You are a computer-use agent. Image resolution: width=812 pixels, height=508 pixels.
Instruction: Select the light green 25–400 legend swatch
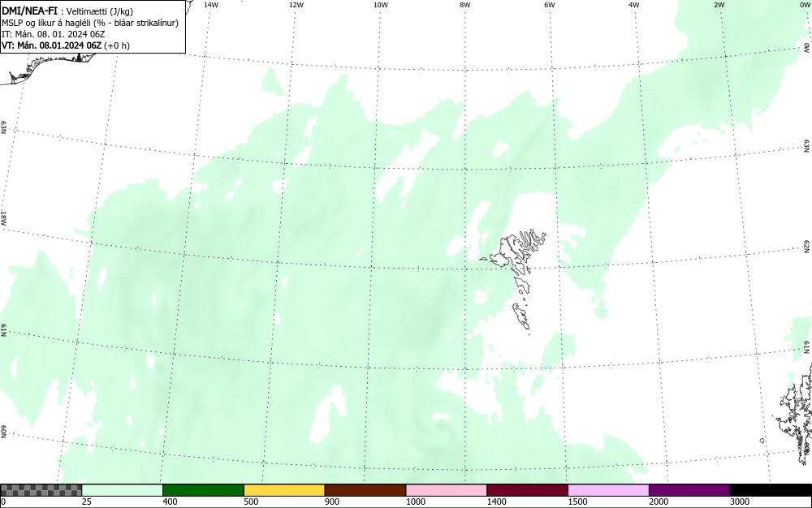point(123,490)
